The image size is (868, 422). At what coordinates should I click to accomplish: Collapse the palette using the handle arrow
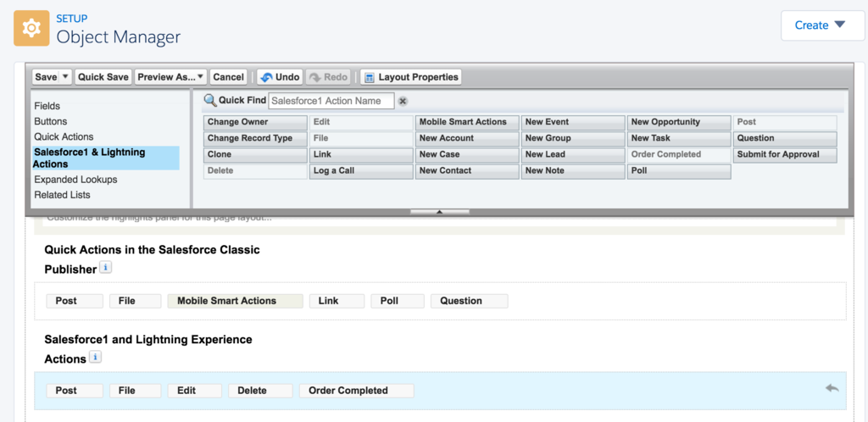440,212
